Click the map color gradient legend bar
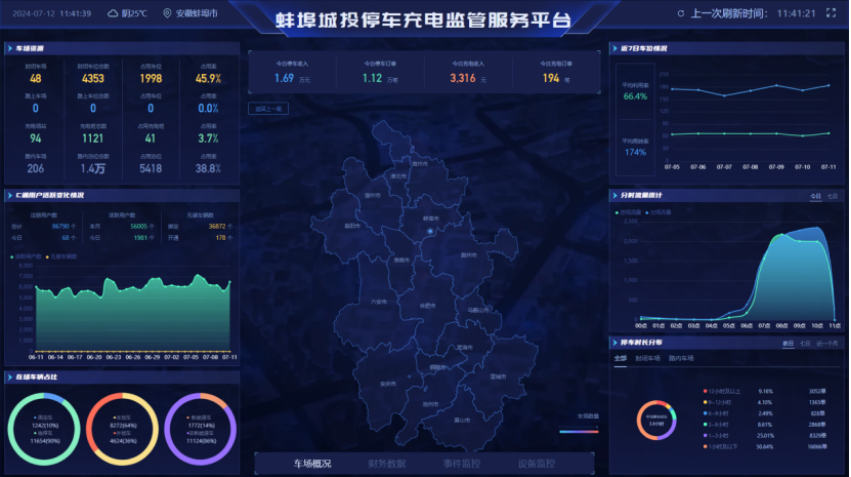This screenshot has height=477, width=851. click(579, 432)
